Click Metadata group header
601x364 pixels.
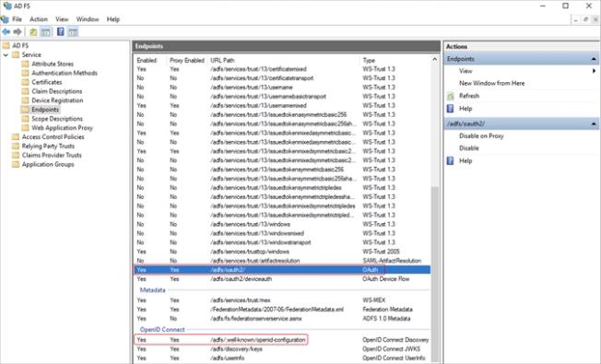(x=152, y=290)
